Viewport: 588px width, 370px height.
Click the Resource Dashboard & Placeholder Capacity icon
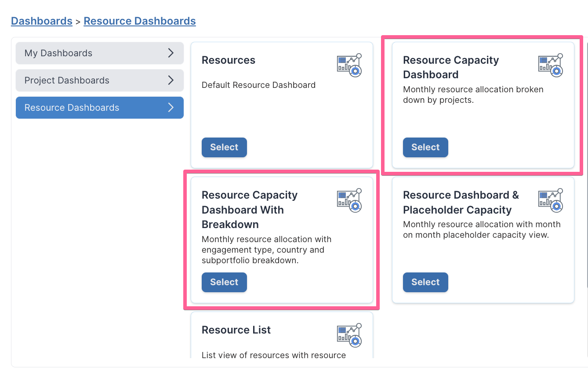(x=551, y=200)
